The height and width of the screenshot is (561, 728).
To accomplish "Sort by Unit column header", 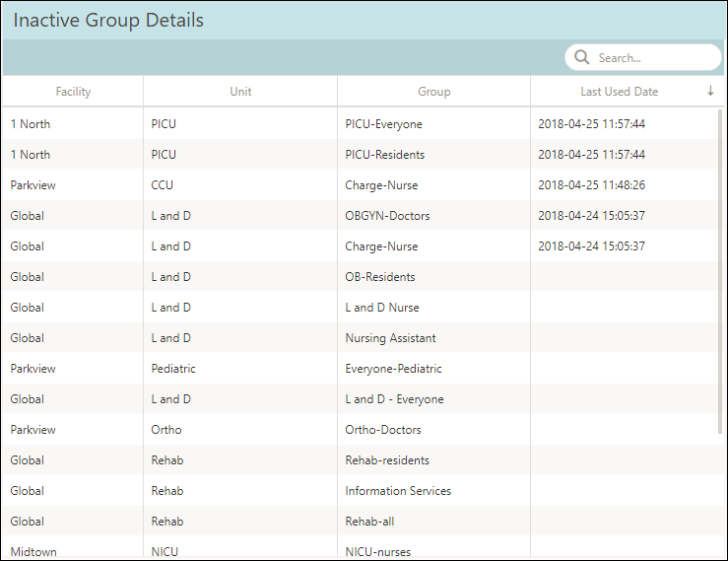I will pyautogui.click(x=240, y=92).
